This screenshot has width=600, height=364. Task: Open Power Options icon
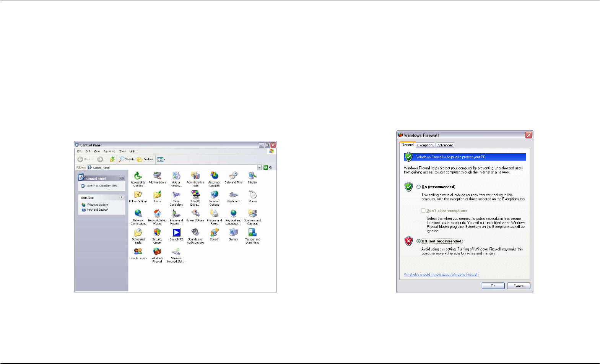click(x=195, y=213)
